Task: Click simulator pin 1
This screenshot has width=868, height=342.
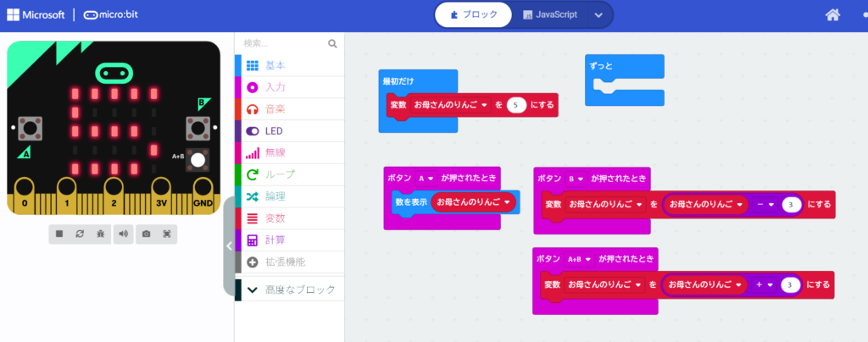Action: pos(67,195)
